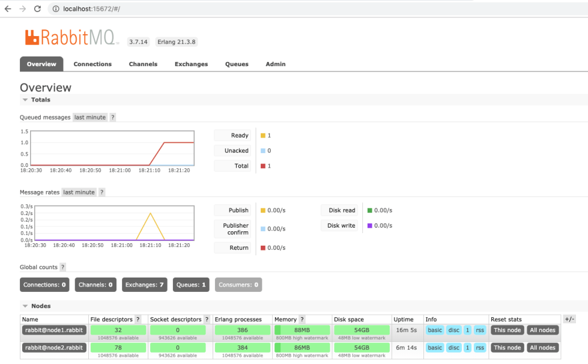Click the site info icon in address bar

point(55,8)
